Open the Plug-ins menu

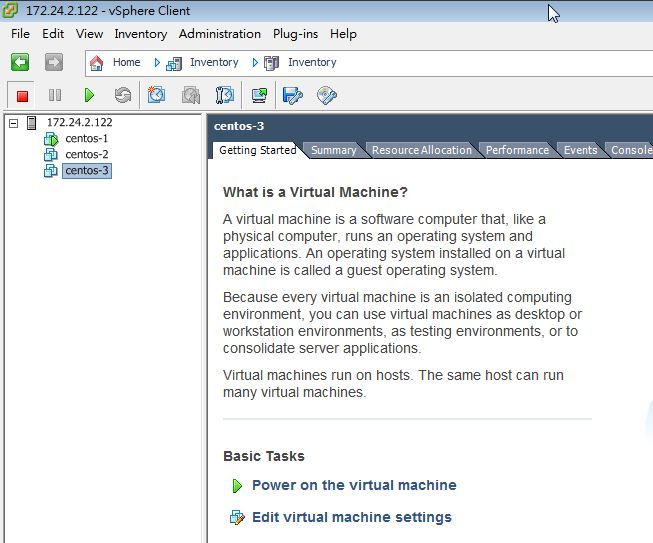coord(295,34)
